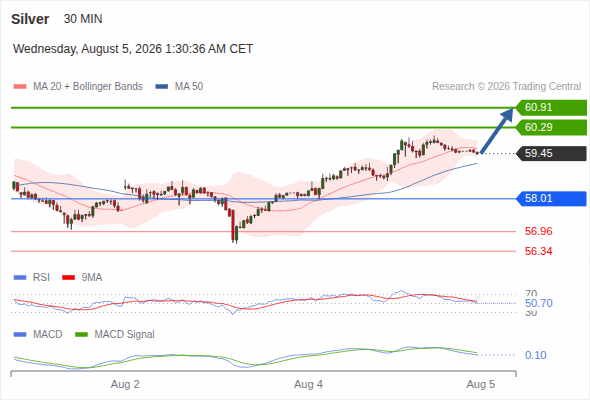
Task: Click the MACD Signal green legend swatch
Action: click(x=81, y=335)
